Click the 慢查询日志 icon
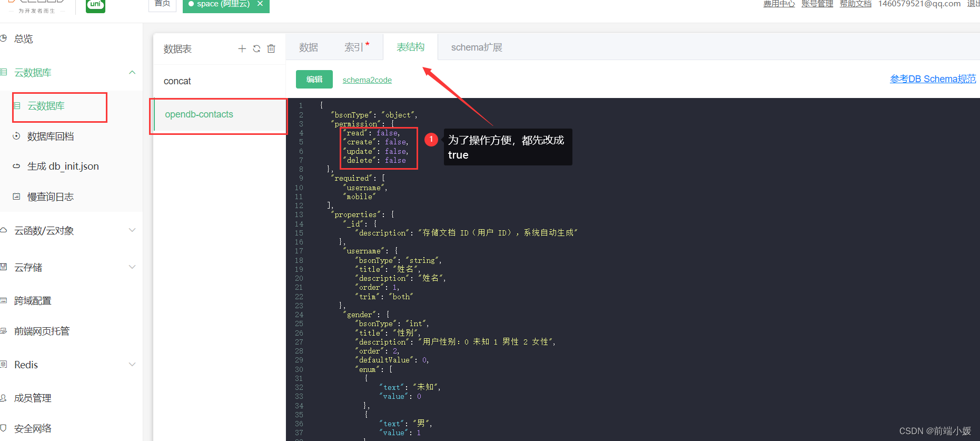The width and height of the screenshot is (980, 441). coord(16,197)
